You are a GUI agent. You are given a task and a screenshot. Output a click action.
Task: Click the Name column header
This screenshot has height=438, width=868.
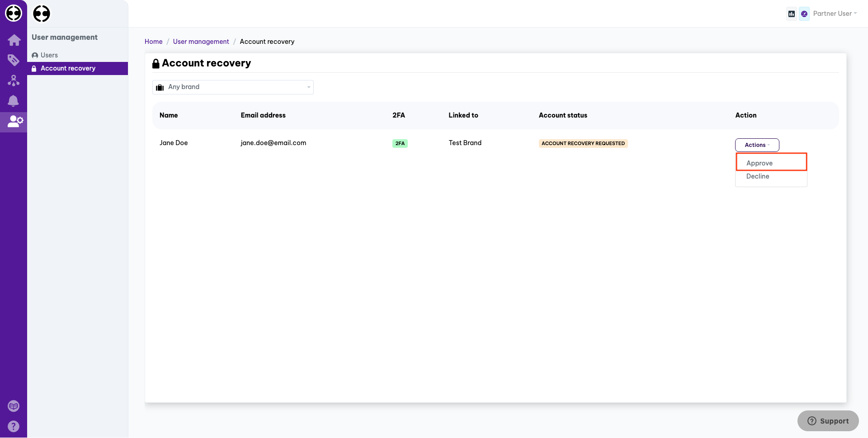(x=169, y=115)
